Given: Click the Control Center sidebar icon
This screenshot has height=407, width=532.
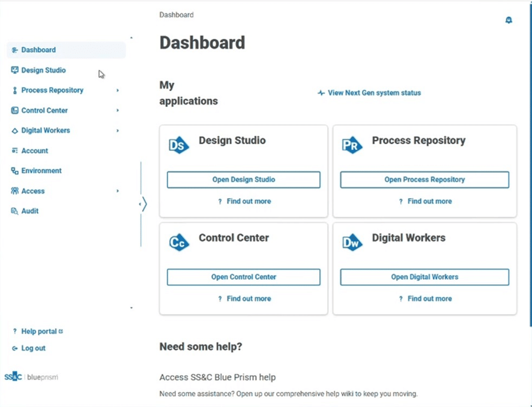Looking at the screenshot, I should (14, 110).
